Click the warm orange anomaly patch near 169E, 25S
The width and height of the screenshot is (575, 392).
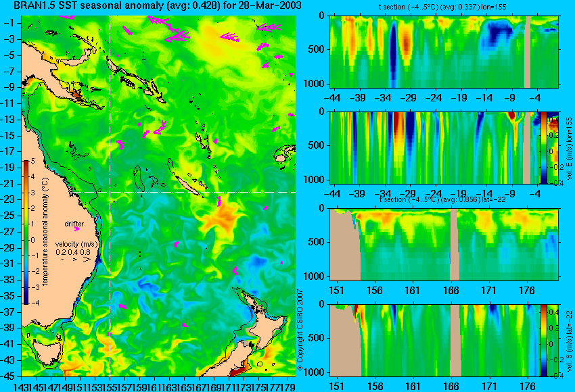pyautogui.click(x=220, y=217)
